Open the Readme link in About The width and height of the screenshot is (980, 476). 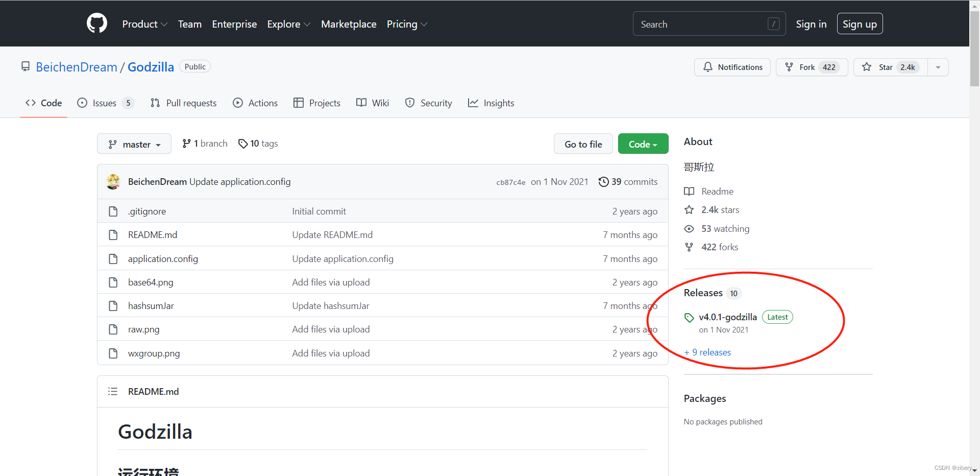click(709, 192)
